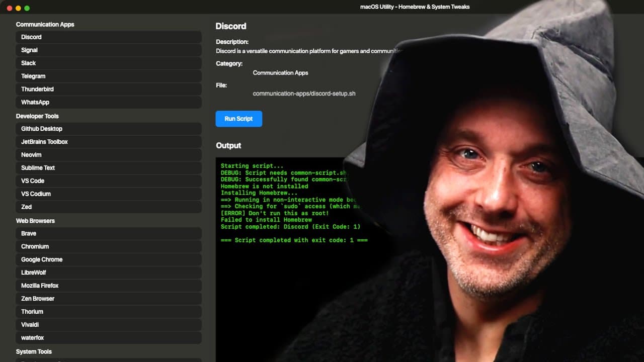Choose Sublime Text from the list

tap(109, 168)
